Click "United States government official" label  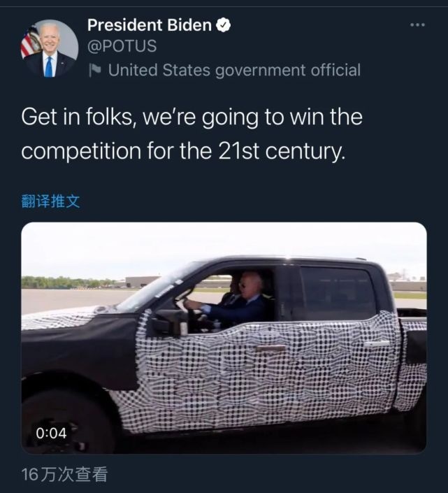(x=234, y=70)
